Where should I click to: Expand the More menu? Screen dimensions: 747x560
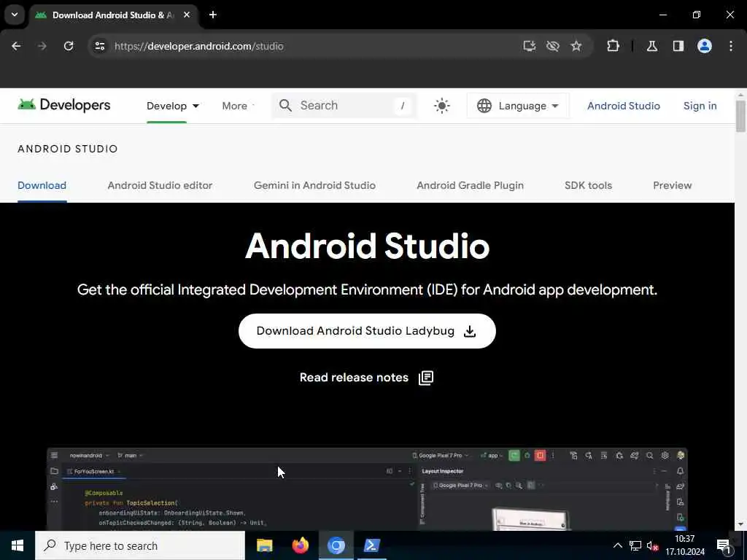coord(238,106)
